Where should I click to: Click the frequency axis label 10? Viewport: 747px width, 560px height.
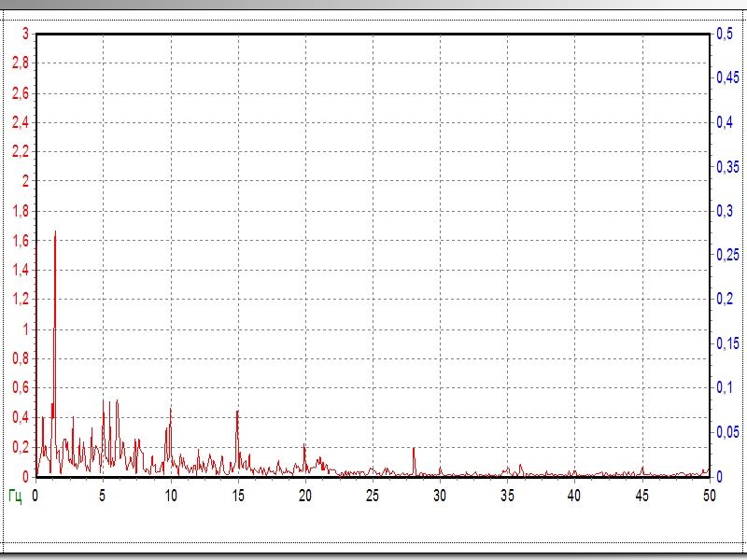point(171,496)
